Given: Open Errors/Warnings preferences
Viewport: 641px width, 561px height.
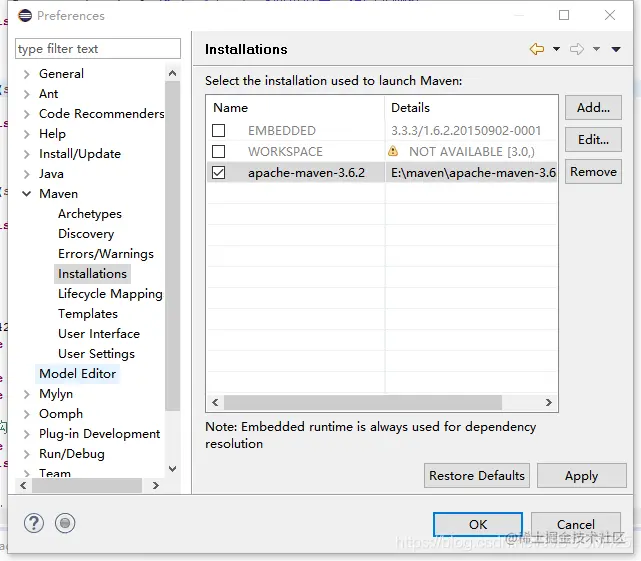Looking at the screenshot, I should click(106, 254).
